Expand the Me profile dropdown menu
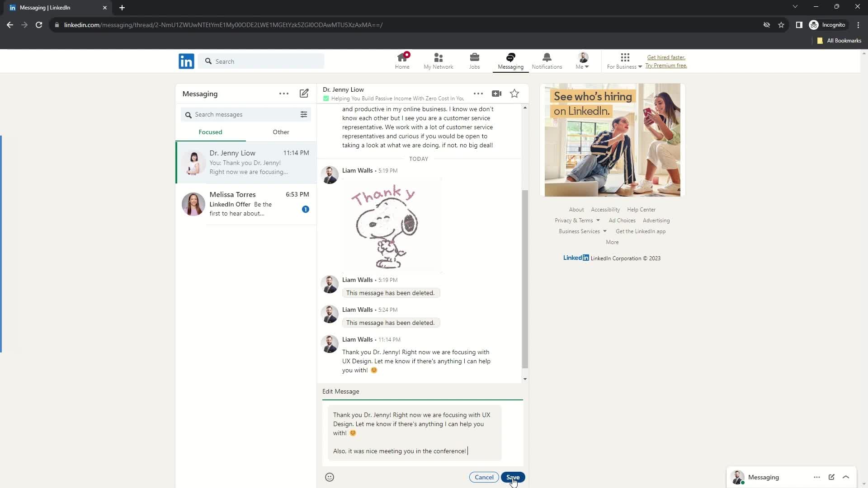This screenshot has height=488, width=868. coord(582,61)
